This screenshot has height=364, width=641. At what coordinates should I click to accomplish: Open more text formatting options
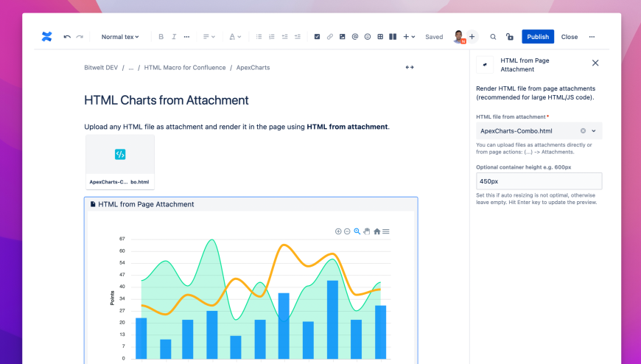(x=186, y=37)
